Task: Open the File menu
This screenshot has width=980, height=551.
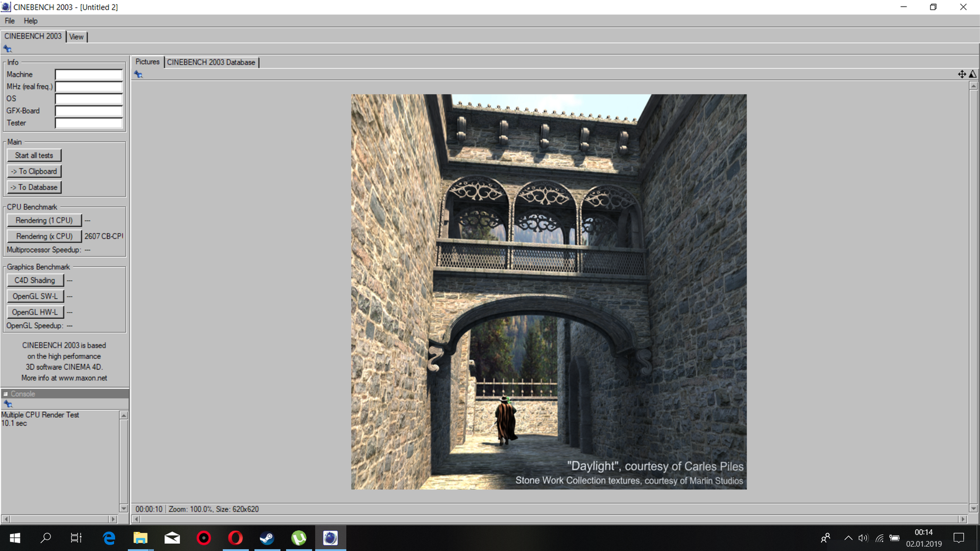Action: coord(10,21)
